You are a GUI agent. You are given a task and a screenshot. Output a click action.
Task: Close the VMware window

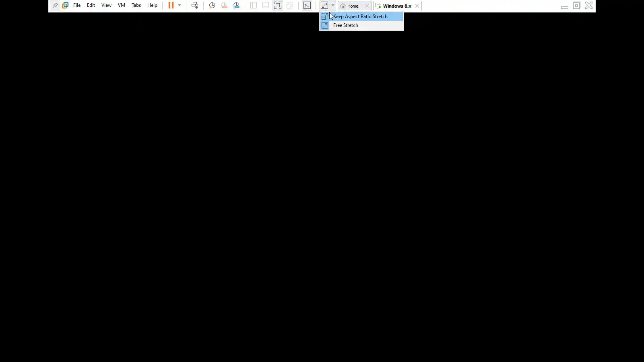coord(589,6)
